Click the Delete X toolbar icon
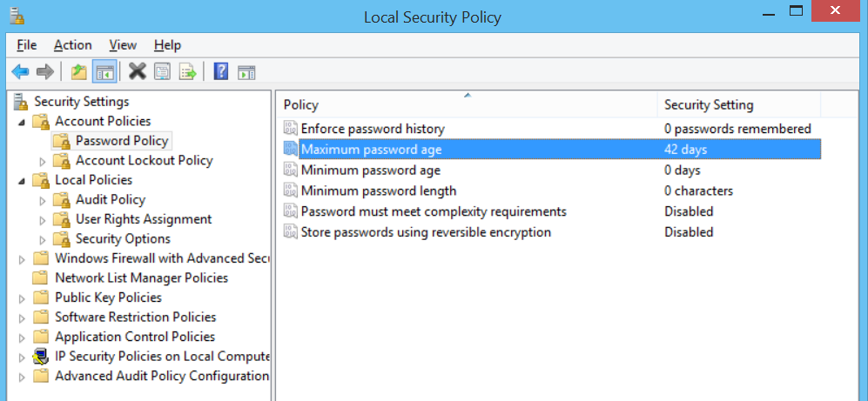The image size is (868, 401). 137,71
